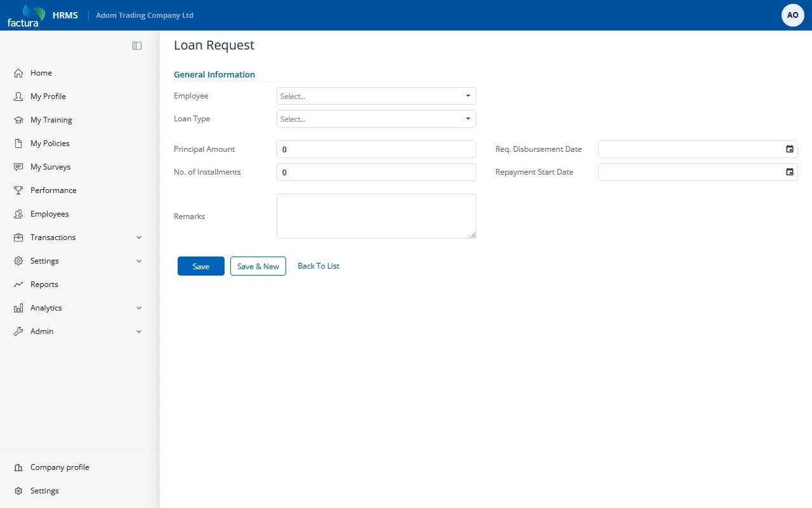
Task: Click the Settings gear icon beside Transactions
Action: pos(18,261)
